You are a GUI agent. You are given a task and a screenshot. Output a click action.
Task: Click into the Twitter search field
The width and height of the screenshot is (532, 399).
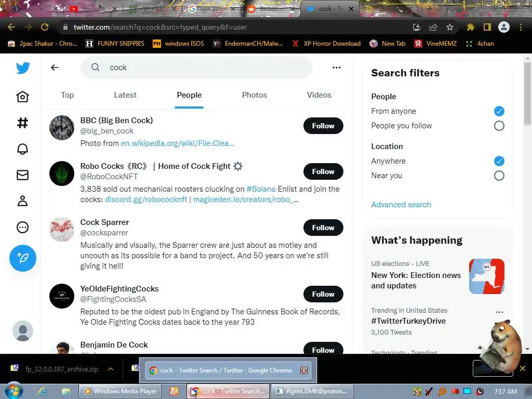[196, 68]
